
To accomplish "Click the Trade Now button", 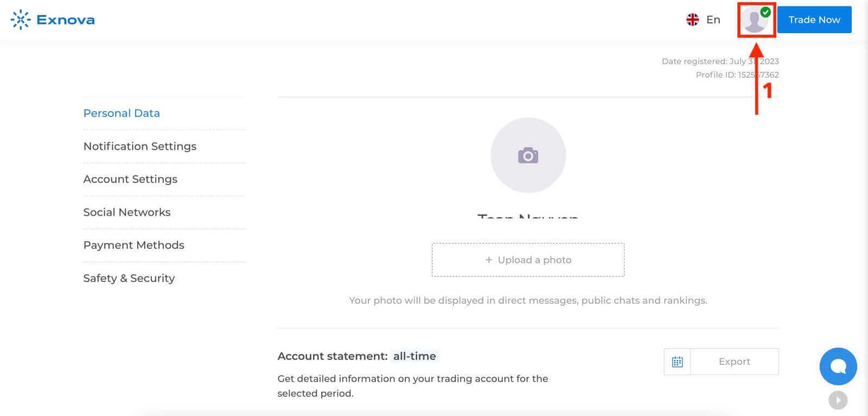I will click(x=814, y=20).
